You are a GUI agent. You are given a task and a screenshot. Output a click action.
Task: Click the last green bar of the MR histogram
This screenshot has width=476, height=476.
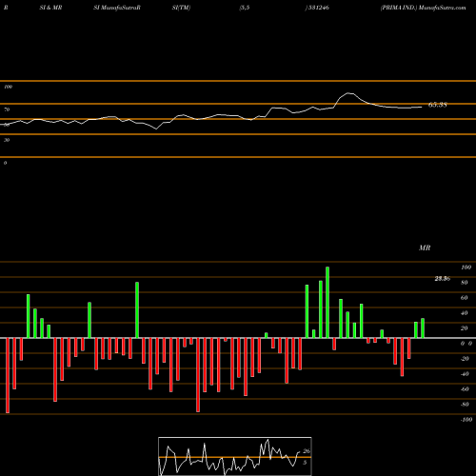point(423,328)
